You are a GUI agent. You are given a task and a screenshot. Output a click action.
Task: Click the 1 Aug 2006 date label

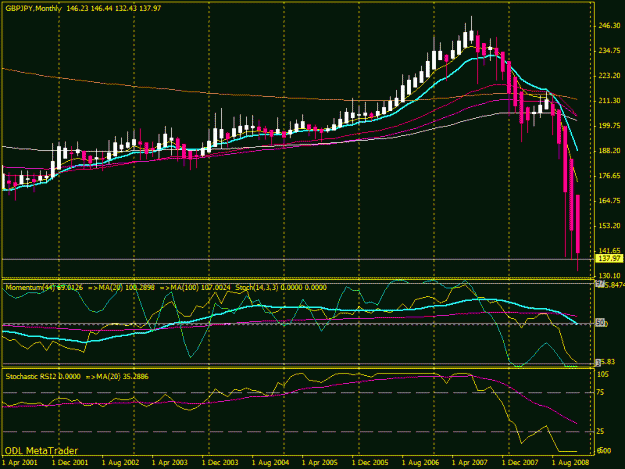click(x=420, y=463)
